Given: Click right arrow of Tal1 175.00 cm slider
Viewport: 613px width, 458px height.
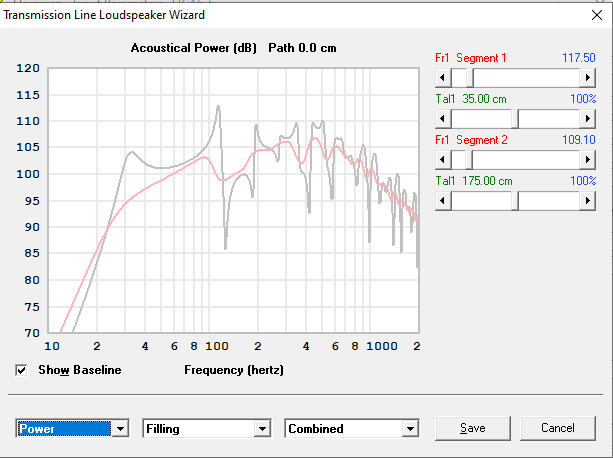Looking at the screenshot, I should point(588,201).
